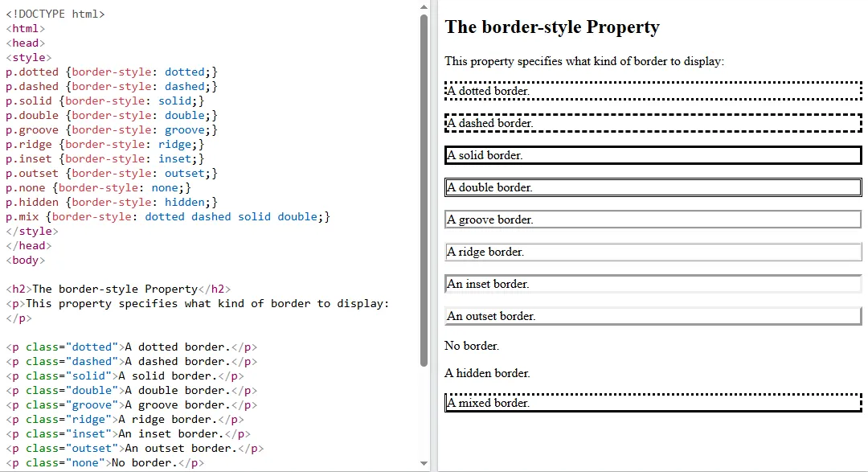Select the "A dashed border." output text
The height and width of the screenshot is (472, 868).
(x=653, y=122)
